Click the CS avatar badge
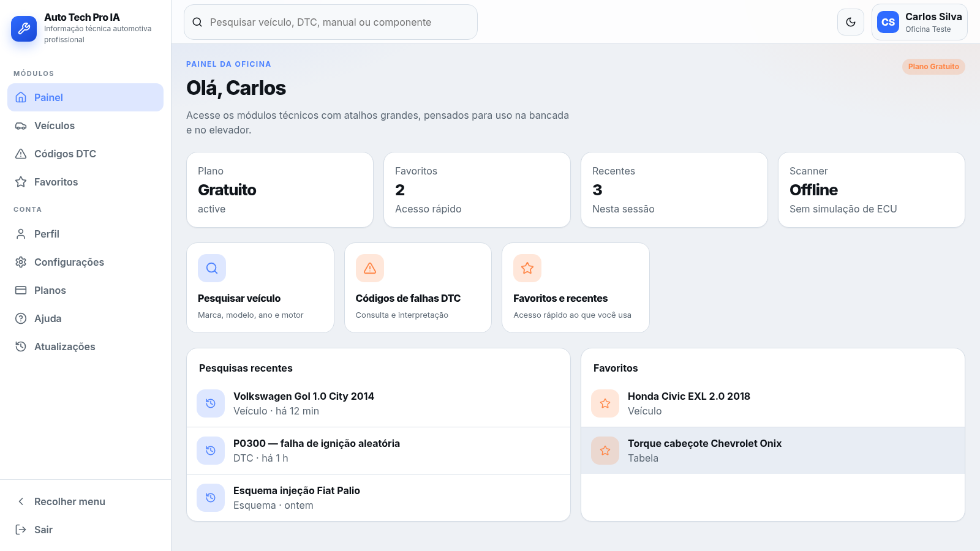Image resolution: width=980 pixels, height=551 pixels. (x=888, y=22)
